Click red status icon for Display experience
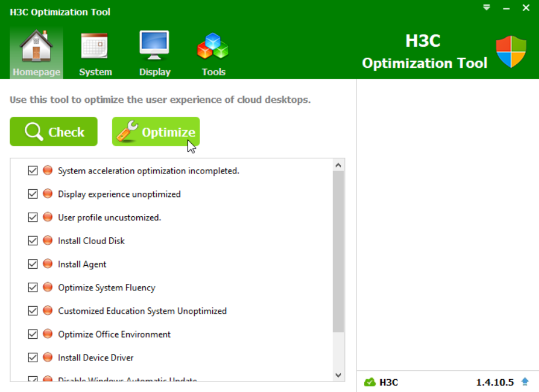539x392 pixels. tap(48, 193)
